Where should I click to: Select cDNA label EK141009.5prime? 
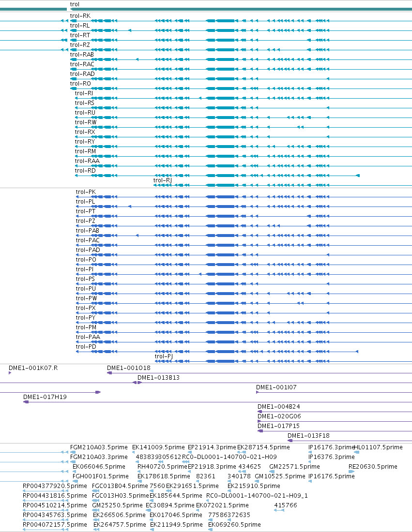tap(158, 447)
